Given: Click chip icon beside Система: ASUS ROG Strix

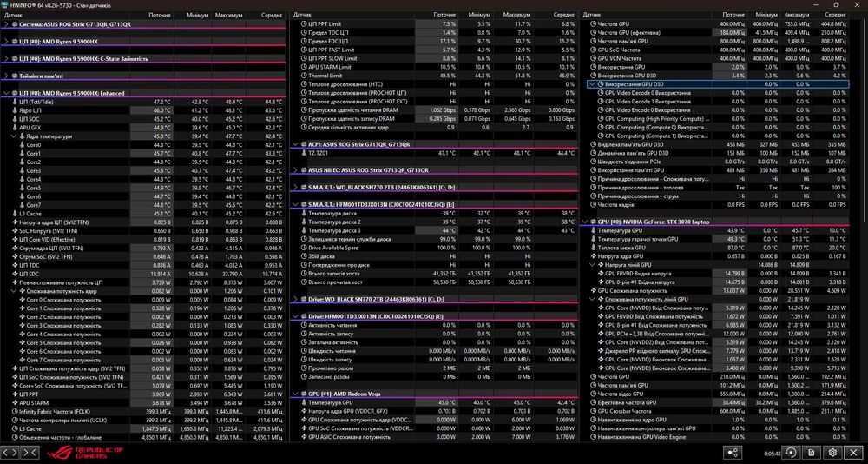Looking at the screenshot, I should coord(15,24).
